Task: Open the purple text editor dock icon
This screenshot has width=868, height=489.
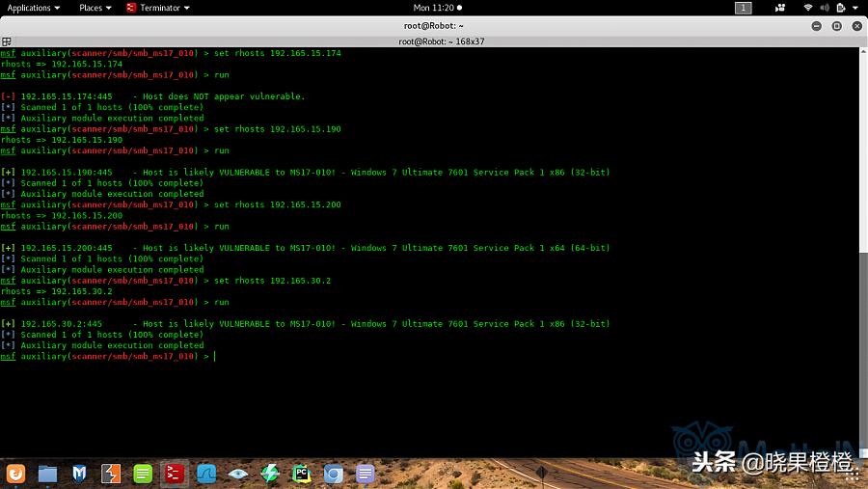Action: click(365, 474)
